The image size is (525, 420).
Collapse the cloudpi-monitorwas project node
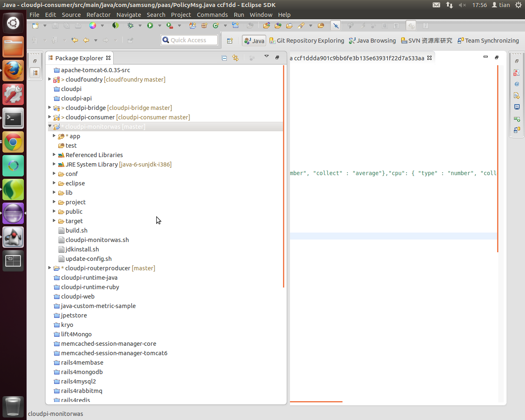click(50, 126)
